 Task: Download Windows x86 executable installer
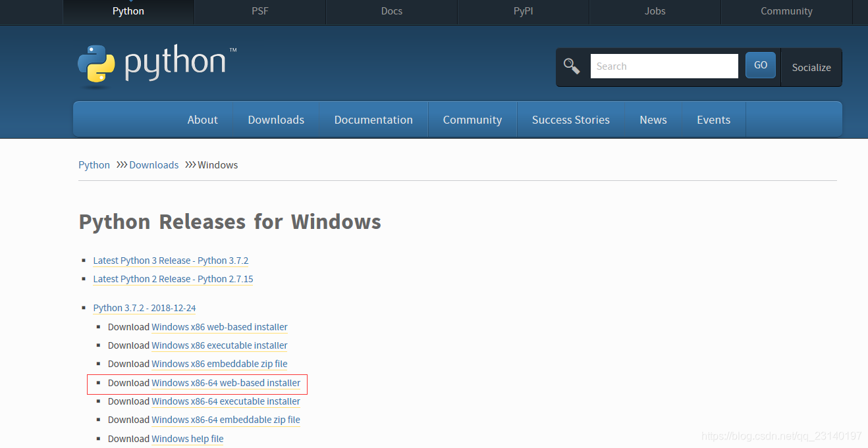tap(219, 345)
